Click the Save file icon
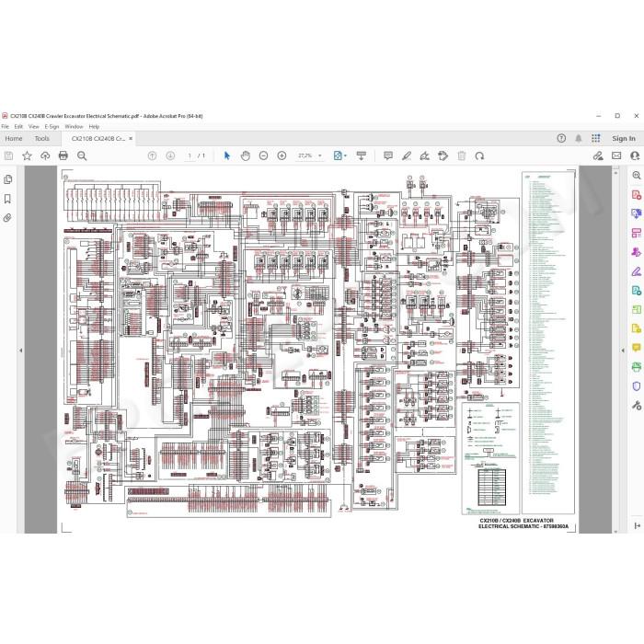Image resolution: width=644 pixels, height=644 pixels. pos(8,155)
